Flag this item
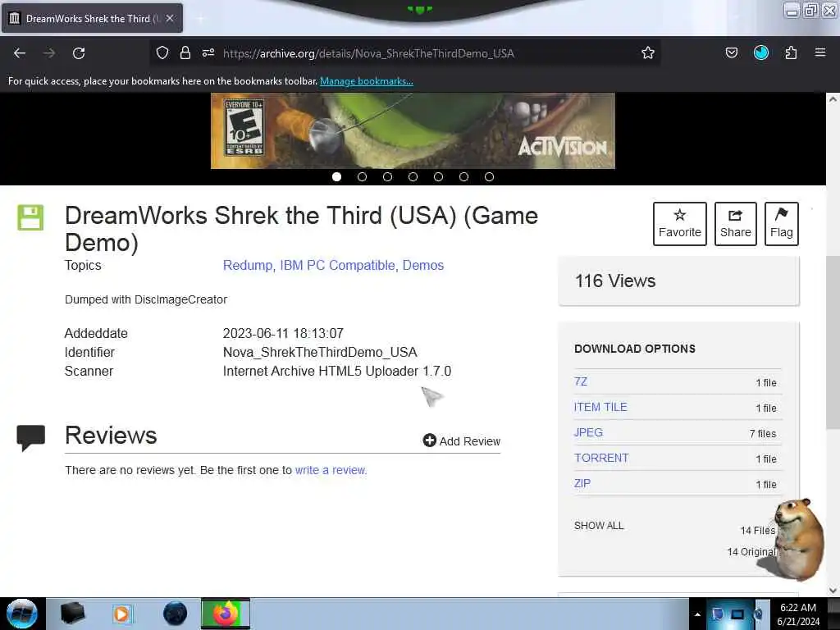840x630 pixels. (x=782, y=224)
